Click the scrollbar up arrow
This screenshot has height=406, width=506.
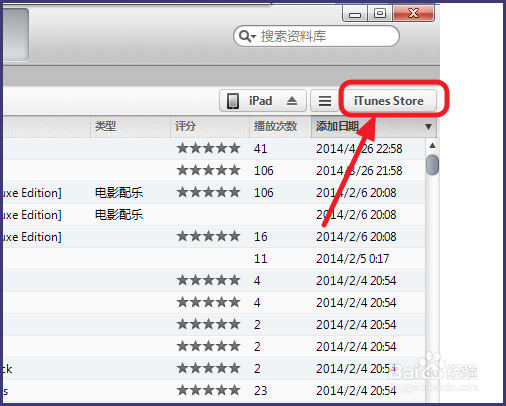coord(432,145)
